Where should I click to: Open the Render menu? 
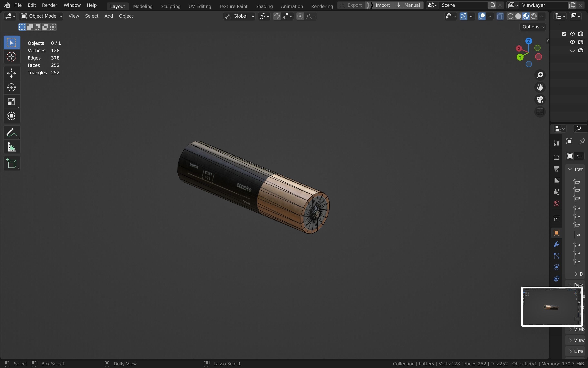(50, 5)
